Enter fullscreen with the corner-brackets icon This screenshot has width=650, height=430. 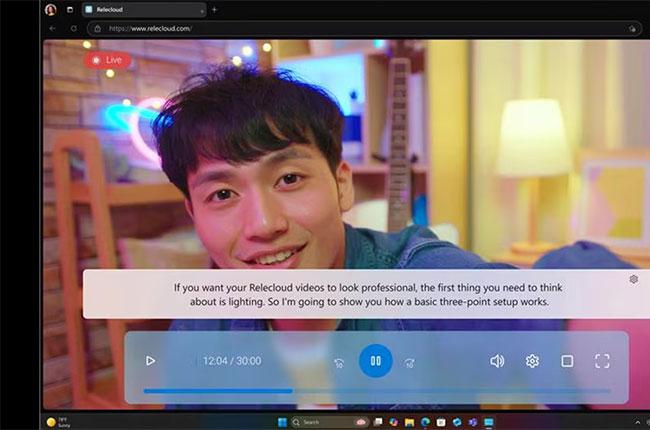tap(602, 361)
